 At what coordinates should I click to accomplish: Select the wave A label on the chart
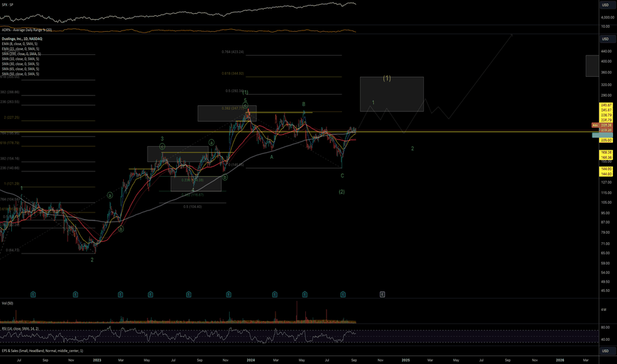coord(271,157)
